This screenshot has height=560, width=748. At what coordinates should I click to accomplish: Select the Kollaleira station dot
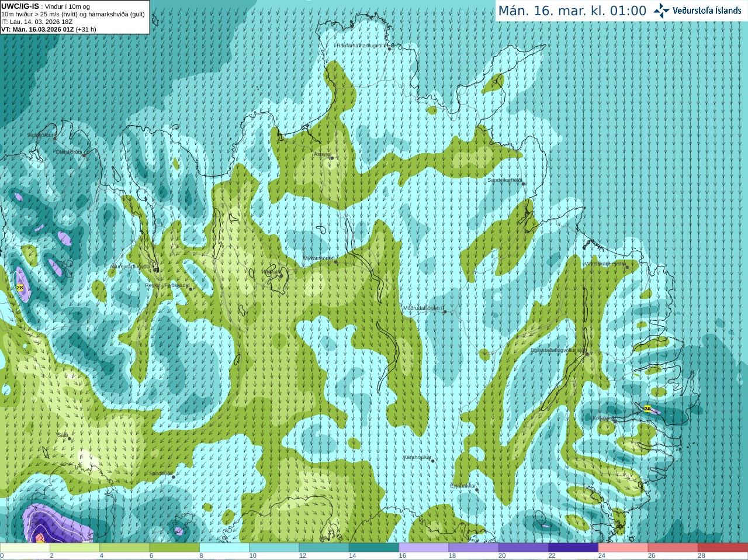tap(614, 421)
